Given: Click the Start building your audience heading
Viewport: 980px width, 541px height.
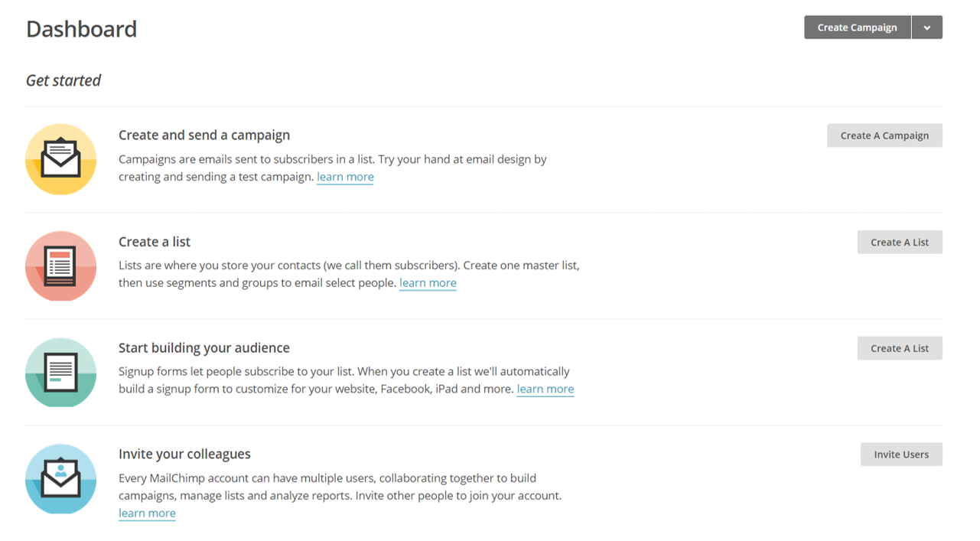Looking at the screenshot, I should coord(204,348).
